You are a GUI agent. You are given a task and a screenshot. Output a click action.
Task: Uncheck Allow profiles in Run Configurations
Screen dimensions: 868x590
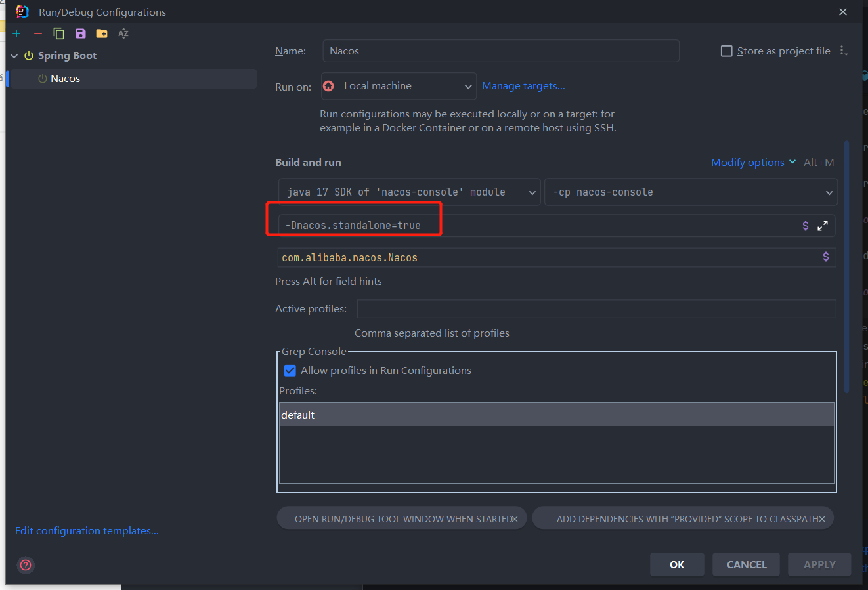coord(290,371)
